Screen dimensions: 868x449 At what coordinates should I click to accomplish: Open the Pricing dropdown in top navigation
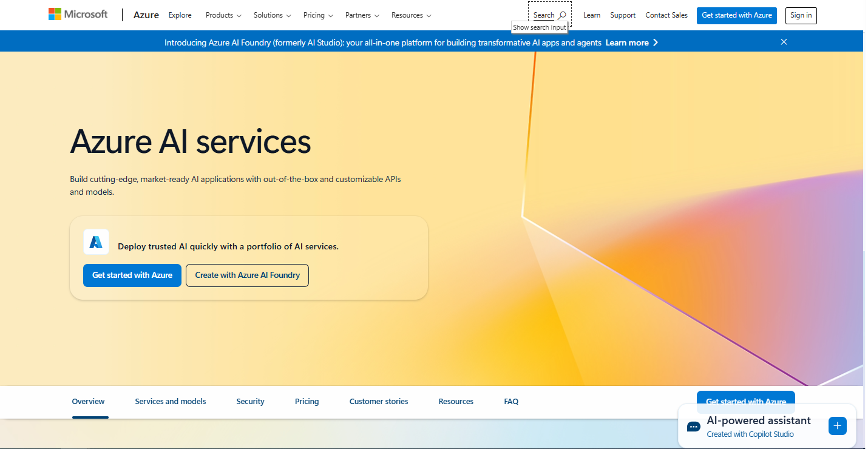point(318,15)
